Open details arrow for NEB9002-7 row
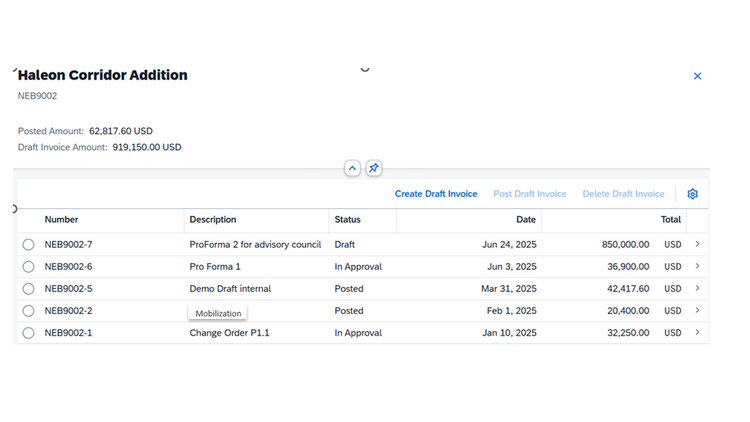The width and height of the screenshot is (750, 422). pos(697,244)
